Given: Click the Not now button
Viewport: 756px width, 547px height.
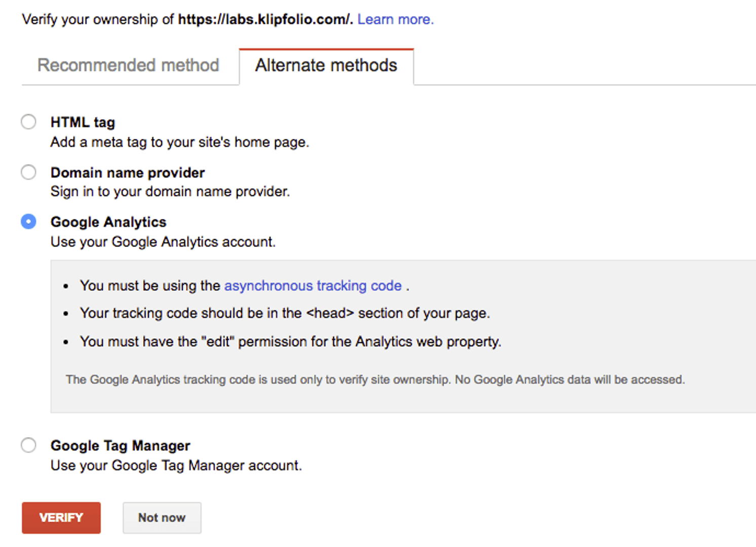Looking at the screenshot, I should (x=162, y=518).
